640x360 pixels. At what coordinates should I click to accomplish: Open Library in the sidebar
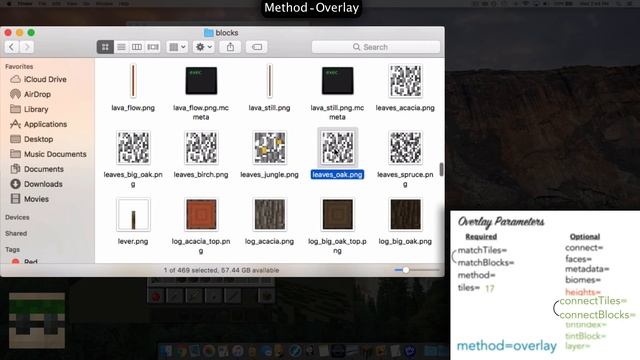click(36, 109)
